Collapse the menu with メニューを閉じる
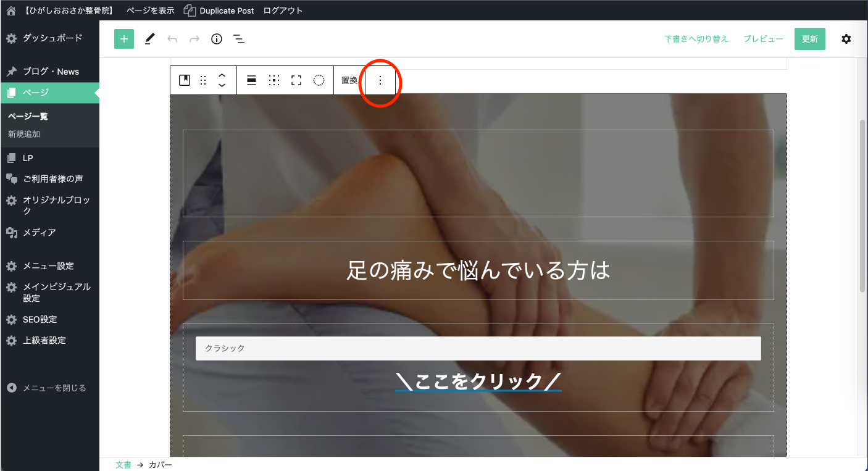Viewport: 868px width, 471px height. pyautogui.click(x=54, y=388)
